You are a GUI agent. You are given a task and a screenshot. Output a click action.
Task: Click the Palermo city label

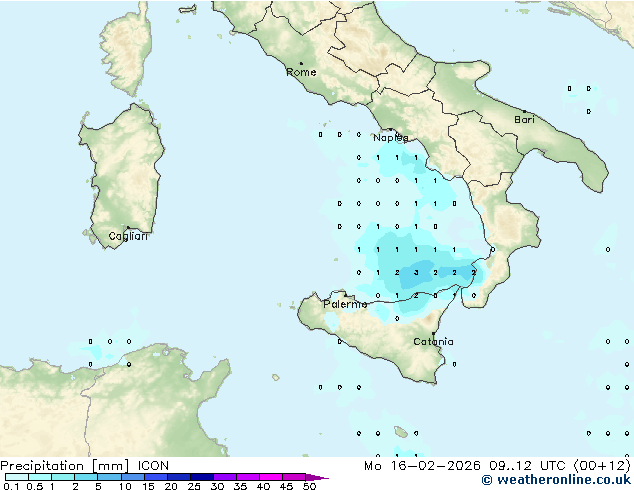point(345,304)
